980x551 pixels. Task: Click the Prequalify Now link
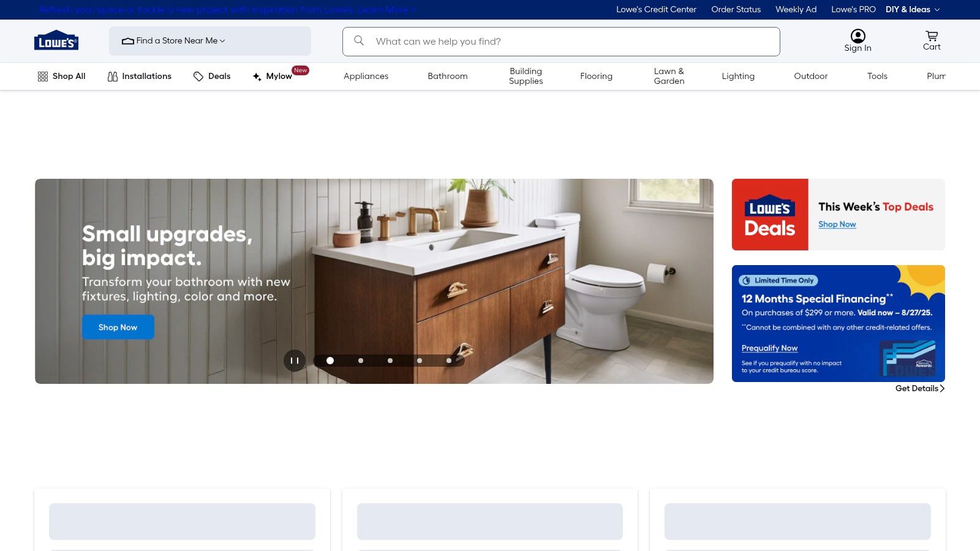pyautogui.click(x=769, y=348)
